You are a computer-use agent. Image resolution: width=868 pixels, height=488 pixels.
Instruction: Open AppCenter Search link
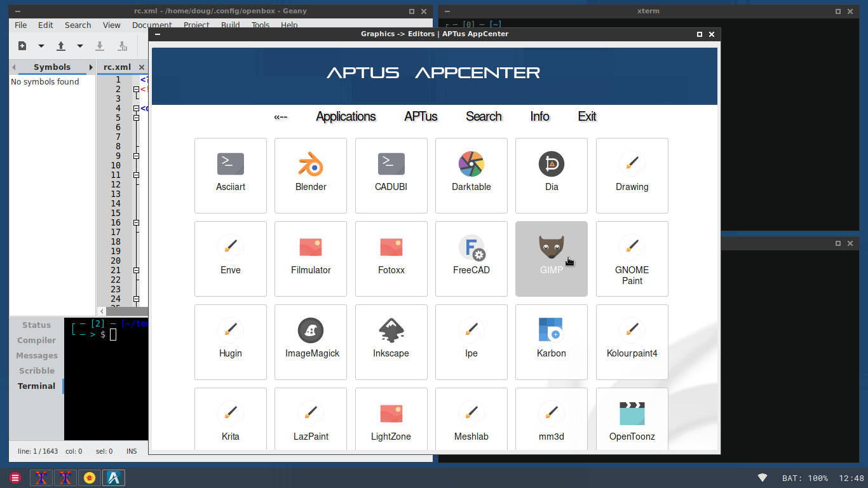pyautogui.click(x=484, y=117)
